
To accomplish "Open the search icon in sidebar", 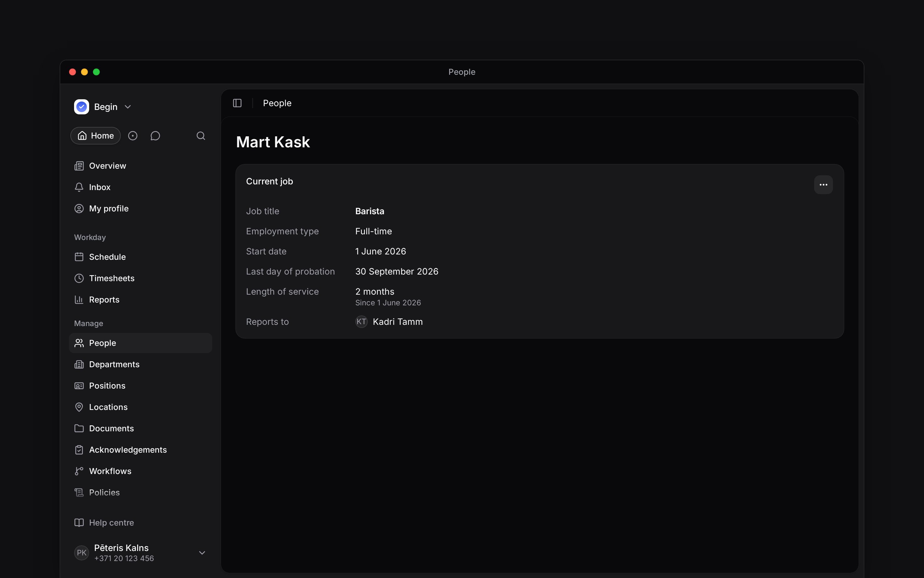I will pyautogui.click(x=201, y=136).
